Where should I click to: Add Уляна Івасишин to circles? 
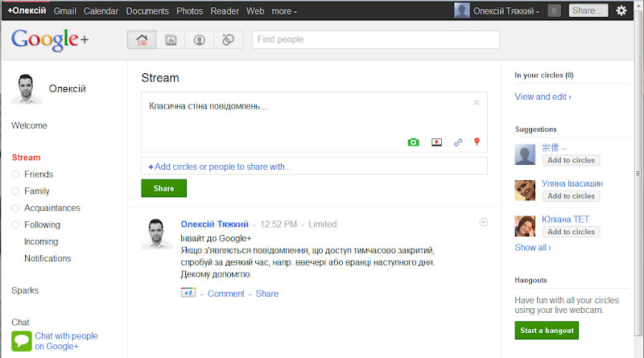pyautogui.click(x=571, y=195)
